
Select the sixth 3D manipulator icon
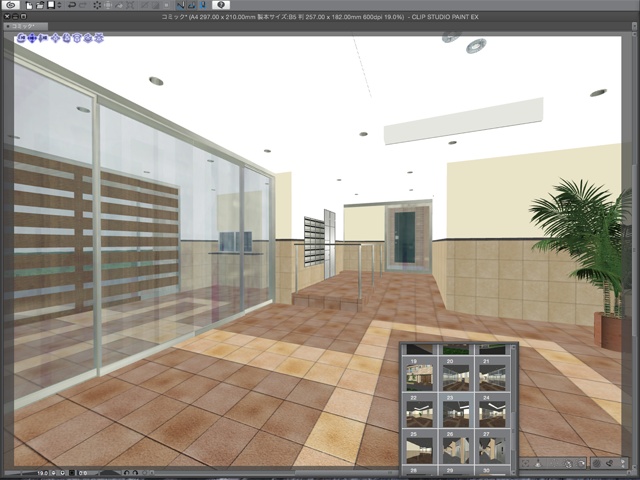tap(77, 38)
